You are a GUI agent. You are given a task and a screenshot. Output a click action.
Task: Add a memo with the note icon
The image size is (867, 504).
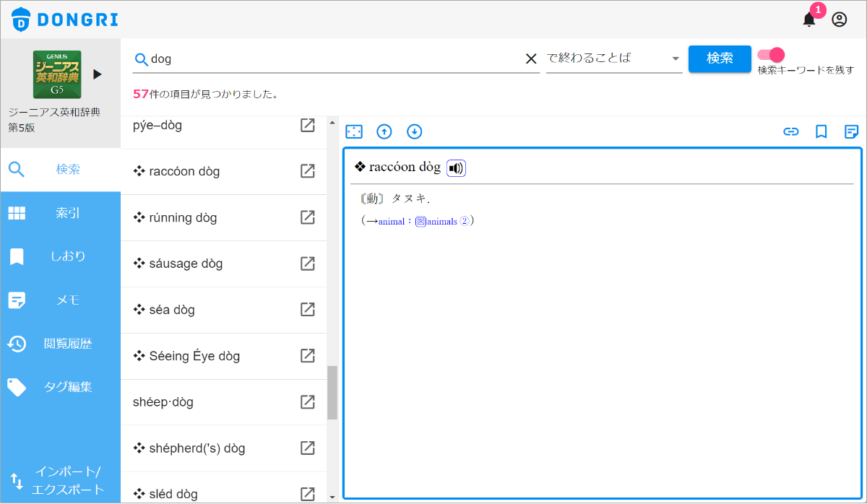(852, 131)
